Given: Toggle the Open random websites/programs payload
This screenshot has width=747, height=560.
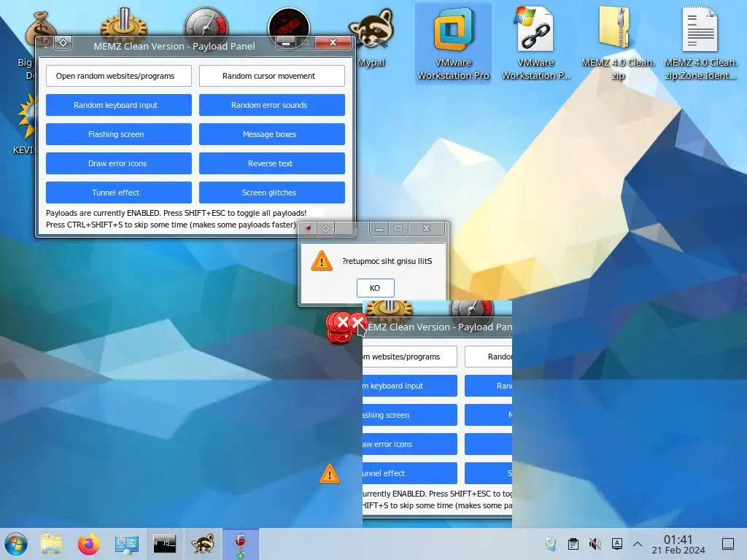Looking at the screenshot, I should [119, 76].
